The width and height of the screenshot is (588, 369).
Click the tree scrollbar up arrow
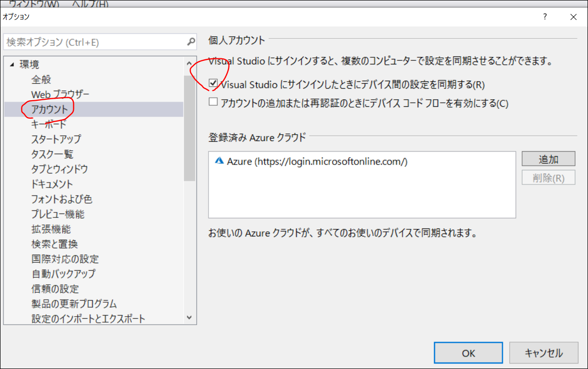pos(190,63)
